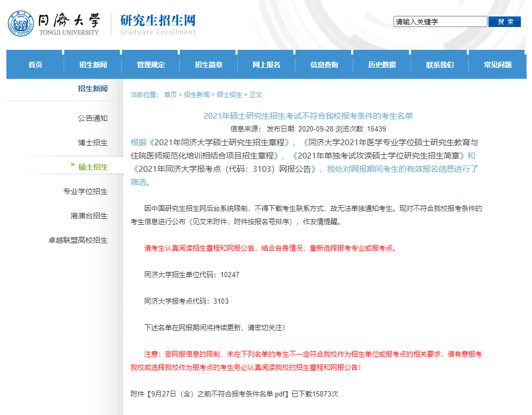
Task: Open 博士招生 in the sidebar
Action: (93, 143)
